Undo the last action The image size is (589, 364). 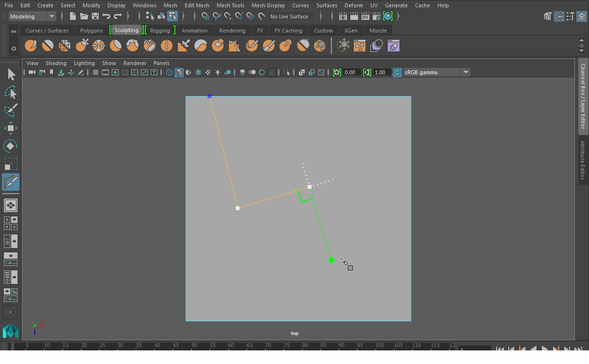point(106,17)
